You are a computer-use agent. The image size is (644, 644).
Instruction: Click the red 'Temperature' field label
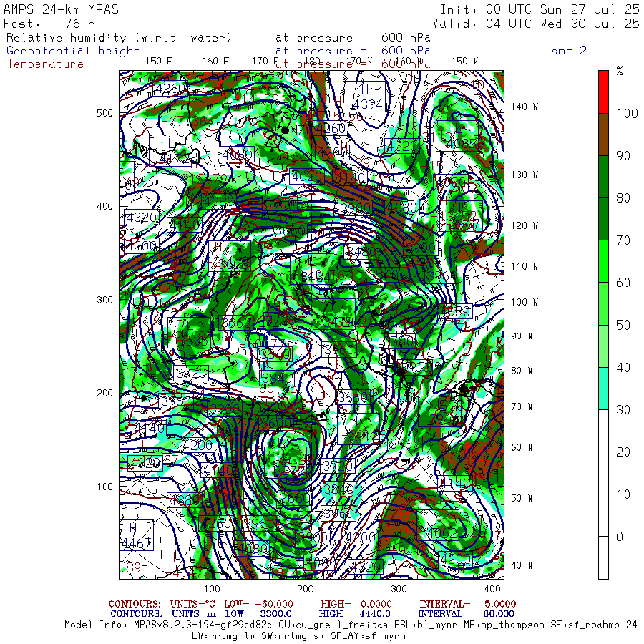click(45, 64)
